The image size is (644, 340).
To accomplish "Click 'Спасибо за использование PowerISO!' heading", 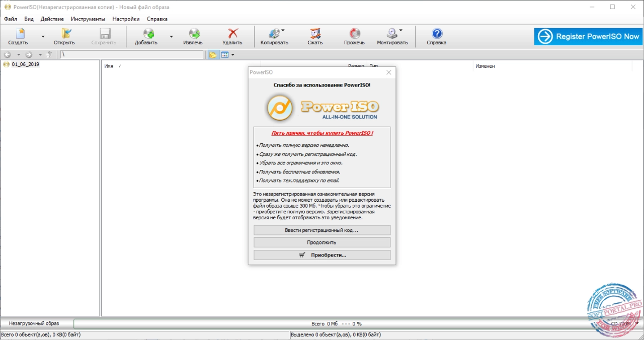I will (x=322, y=85).
